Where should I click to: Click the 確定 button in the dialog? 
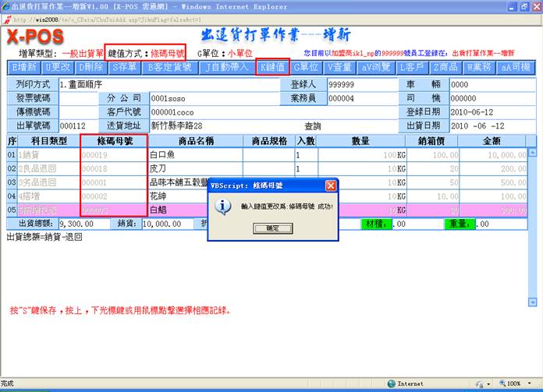coord(272,229)
